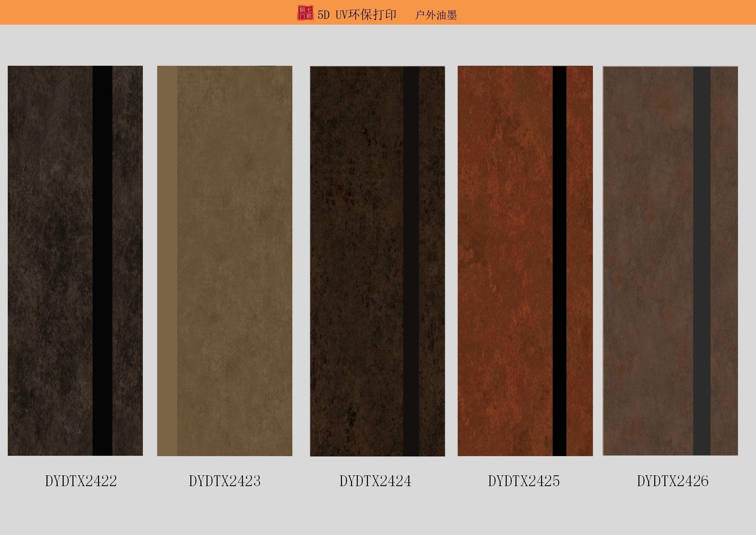The width and height of the screenshot is (756, 535).
Task: Select the DYDTX2422 dark brown panel
Action: coord(51,260)
